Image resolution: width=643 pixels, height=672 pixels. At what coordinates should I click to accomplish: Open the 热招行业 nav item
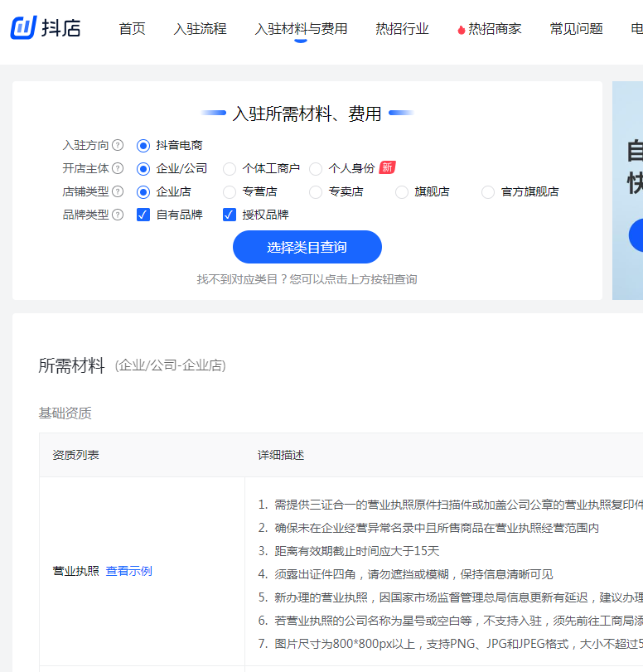(x=402, y=29)
